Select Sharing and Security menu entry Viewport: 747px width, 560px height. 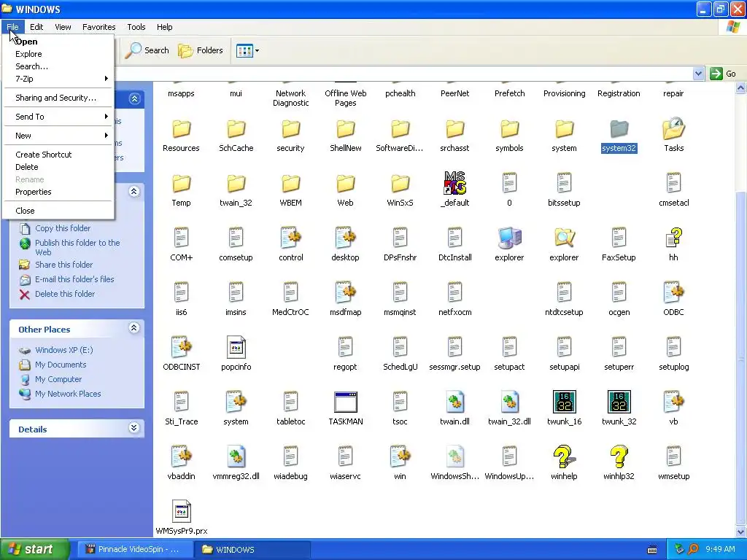point(58,98)
